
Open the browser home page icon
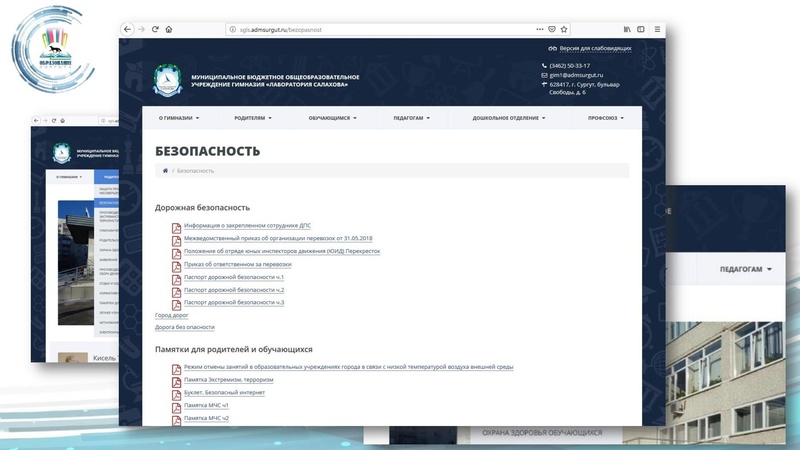(169, 30)
